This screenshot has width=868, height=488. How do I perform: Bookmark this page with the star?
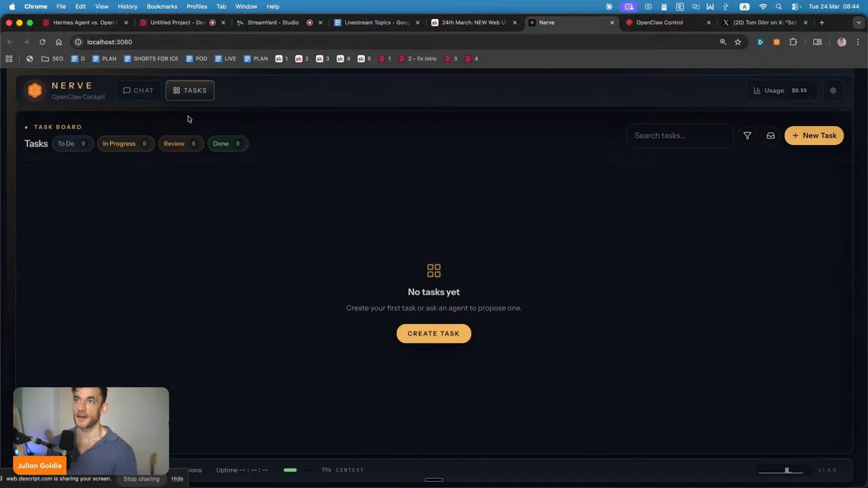coord(738,42)
